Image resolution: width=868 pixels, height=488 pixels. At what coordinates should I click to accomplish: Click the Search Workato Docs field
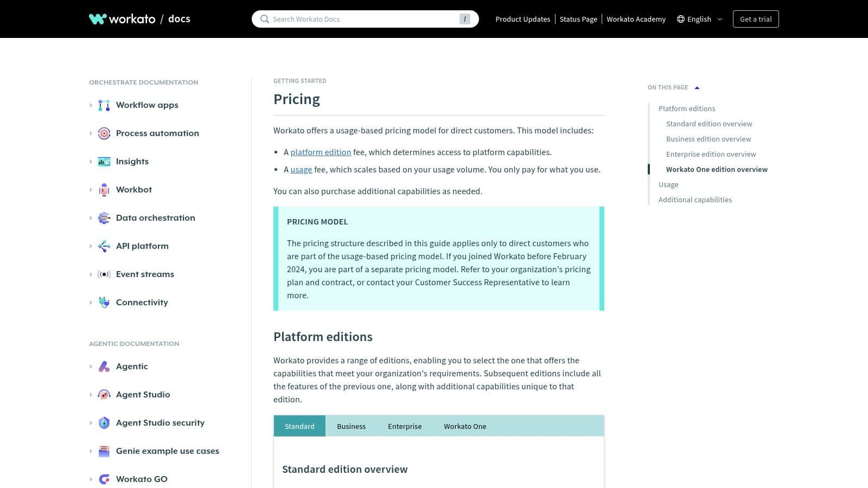click(x=363, y=18)
